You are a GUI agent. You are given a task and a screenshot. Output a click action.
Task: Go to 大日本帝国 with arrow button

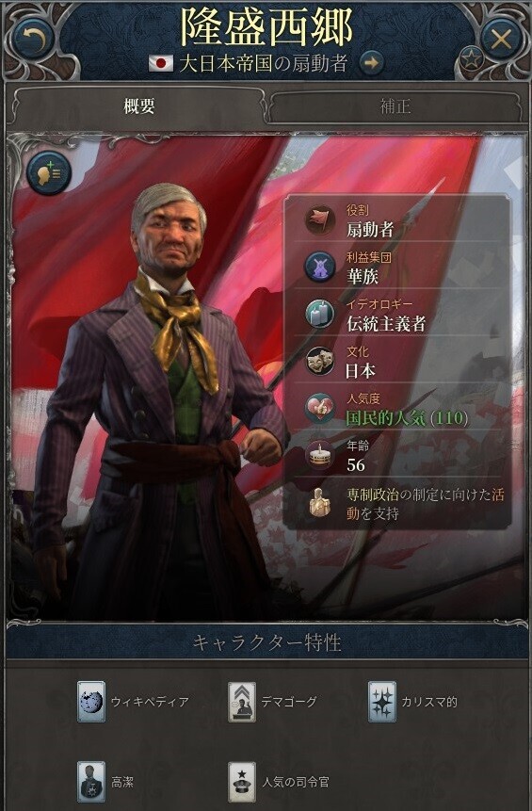click(x=371, y=62)
